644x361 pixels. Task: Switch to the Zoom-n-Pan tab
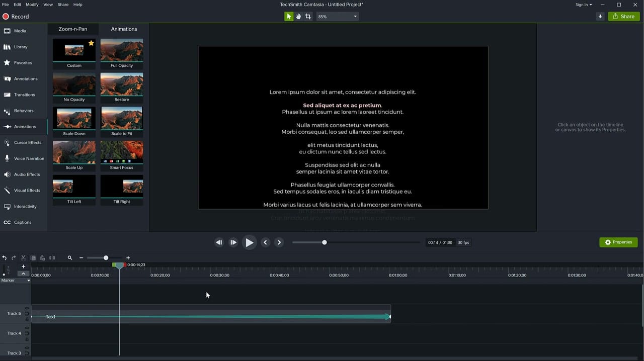click(x=72, y=29)
